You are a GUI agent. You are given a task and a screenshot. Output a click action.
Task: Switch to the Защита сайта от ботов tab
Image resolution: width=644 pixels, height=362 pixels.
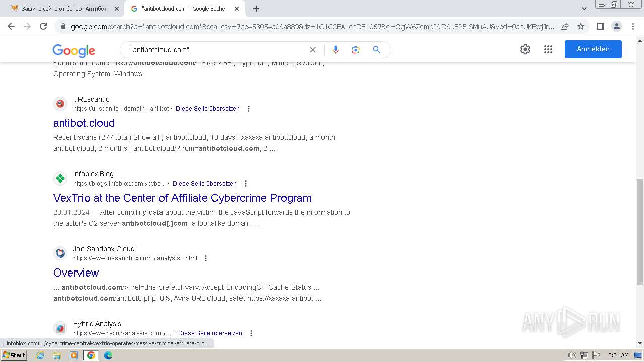pos(64,9)
